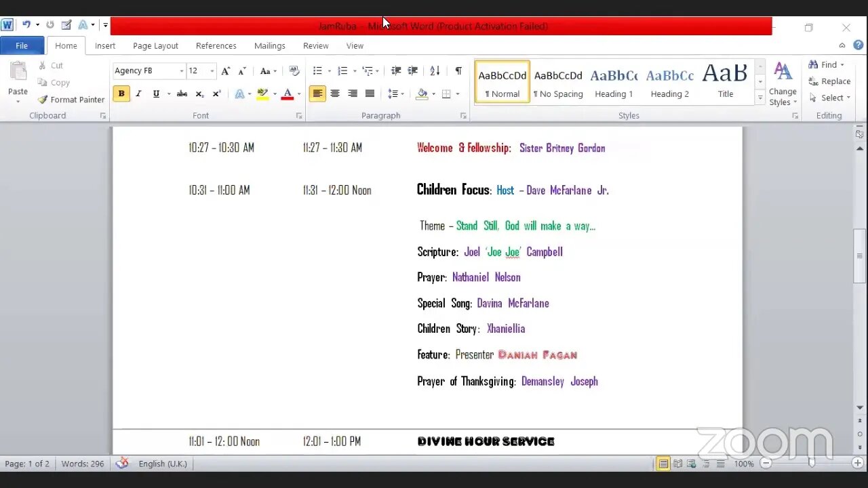
Task: Minimize the ribbon with the caret
Action: pyautogui.click(x=842, y=45)
